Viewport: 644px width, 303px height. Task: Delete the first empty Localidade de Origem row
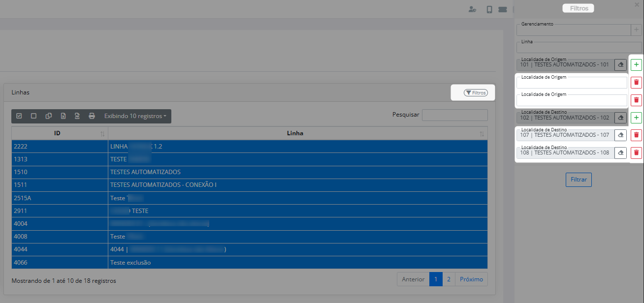coord(636,82)
